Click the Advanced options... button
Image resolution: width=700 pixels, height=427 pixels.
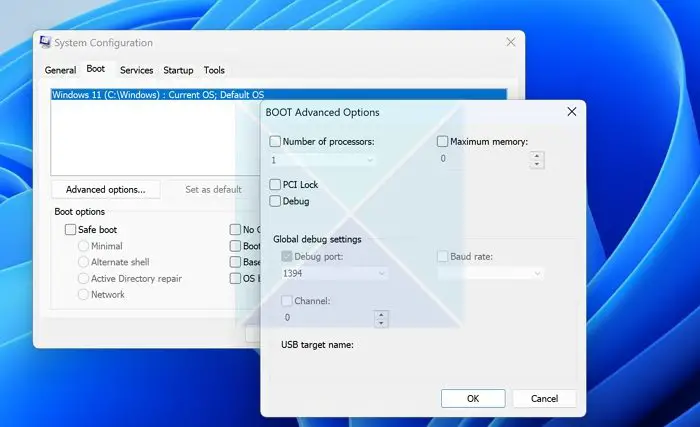106,189
